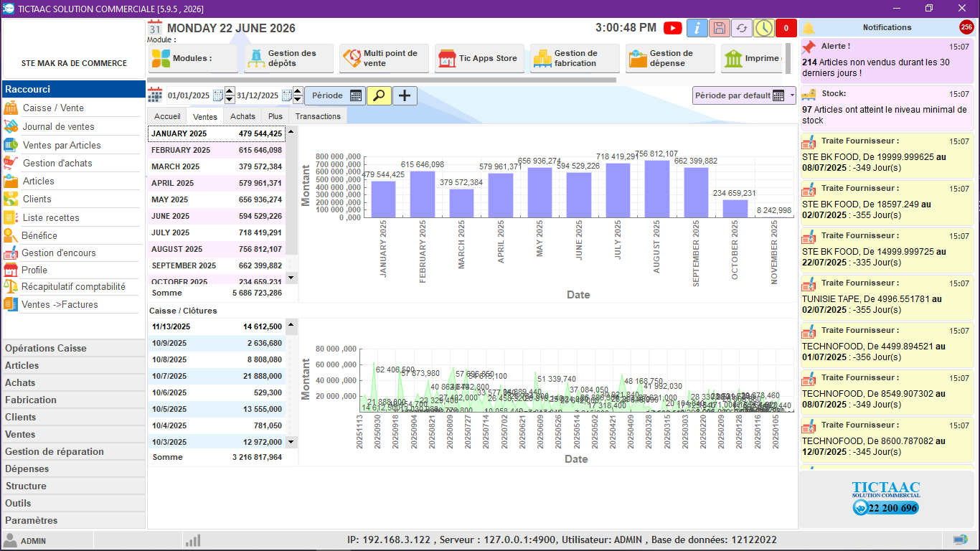Collapse the Raccourci section header

73,89
